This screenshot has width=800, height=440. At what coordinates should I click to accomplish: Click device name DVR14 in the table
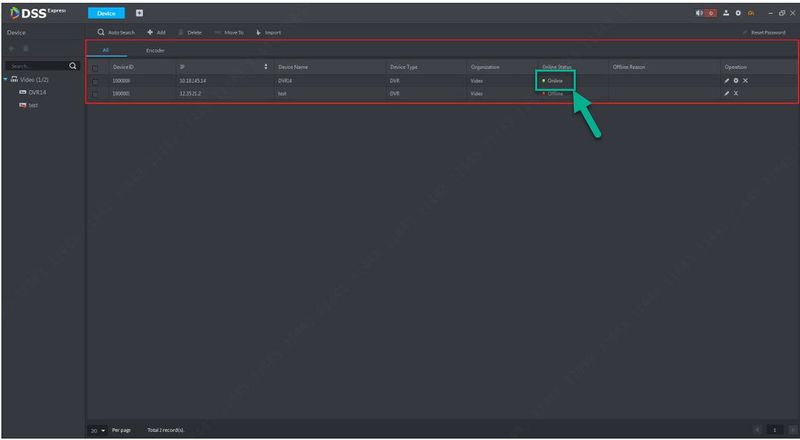tap(285, 81)
